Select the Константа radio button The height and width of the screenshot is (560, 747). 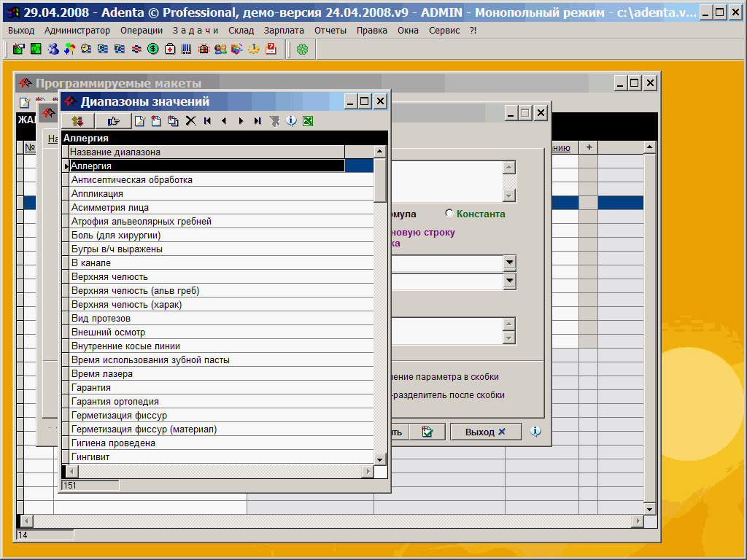coord(449,214)
